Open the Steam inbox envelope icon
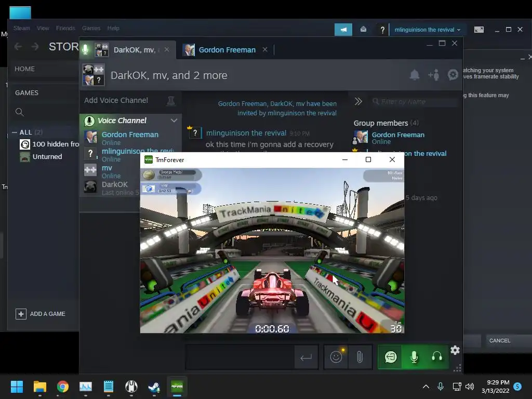Viewport: 532px width, 399px height. (x=363, y=30)
